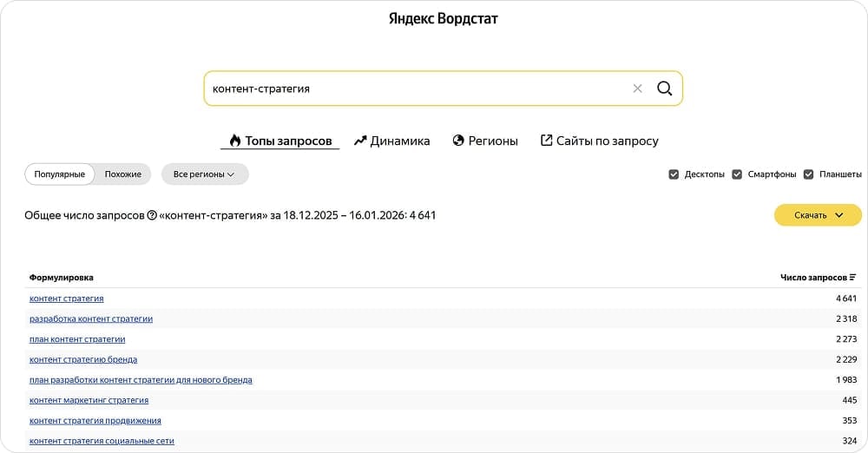Uncheck the Планшеты checkbox
The height and width of the screenshot is (453, 868).
pyautogui.click(x=808, y=174)
